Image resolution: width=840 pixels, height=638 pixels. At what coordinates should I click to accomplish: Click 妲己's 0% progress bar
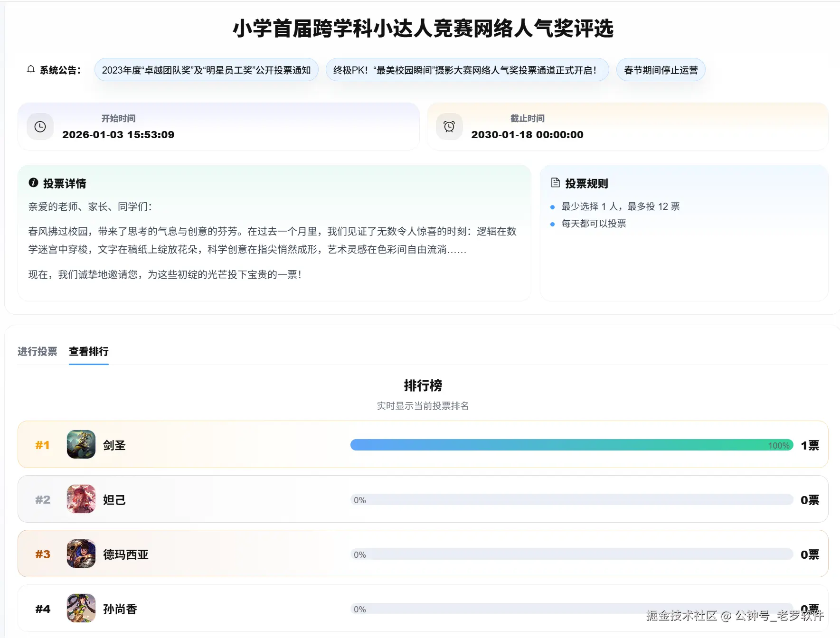(572, 499)
